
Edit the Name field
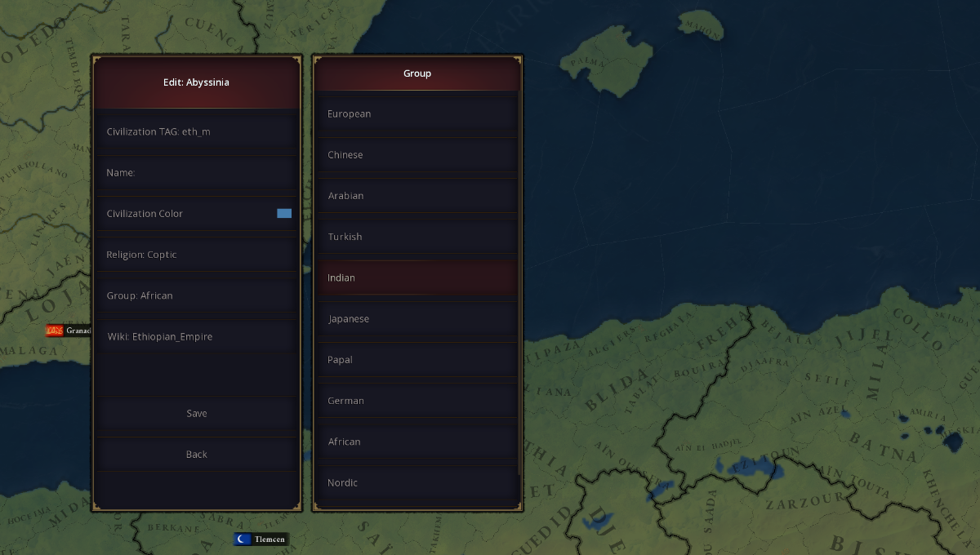pyautogui.click(x=197, y=172)
